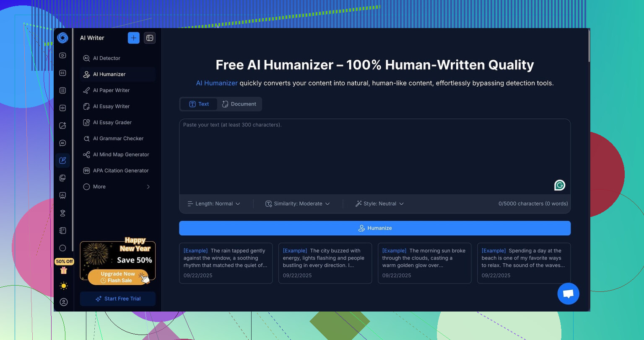644x340 pixels.
Task: Switch input to Text mode
Action: coord(199,104)
